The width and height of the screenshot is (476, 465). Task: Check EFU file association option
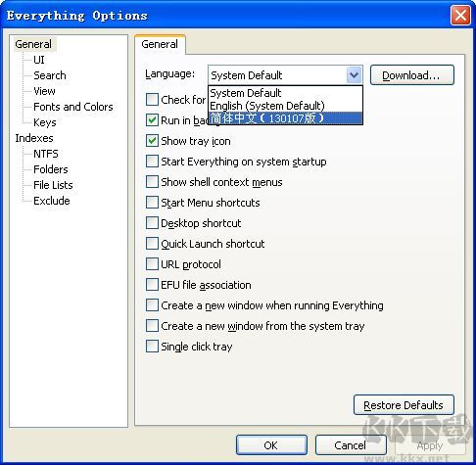pyautogui.click(x=152, y=285)
